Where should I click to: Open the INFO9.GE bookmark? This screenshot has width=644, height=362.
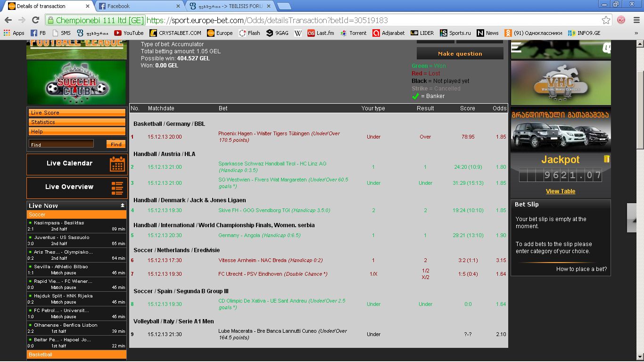pyautogui.click(x=584, y=33)
